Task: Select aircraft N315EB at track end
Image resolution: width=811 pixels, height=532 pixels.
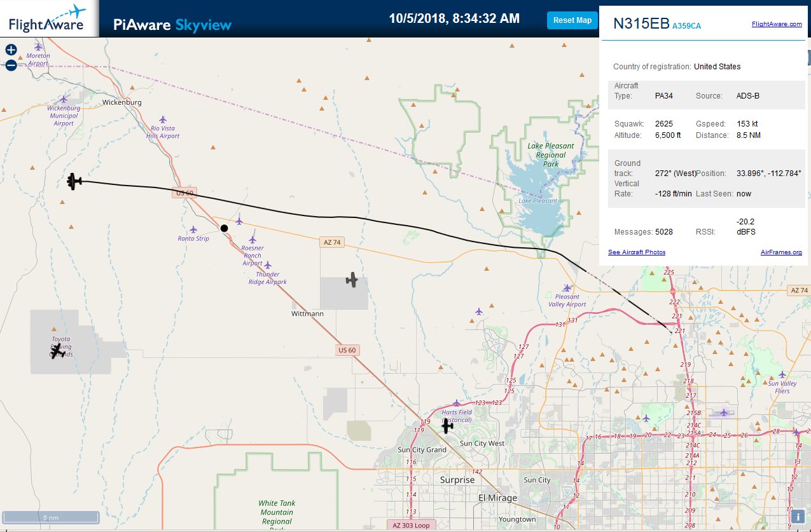Action: [75, 181]
